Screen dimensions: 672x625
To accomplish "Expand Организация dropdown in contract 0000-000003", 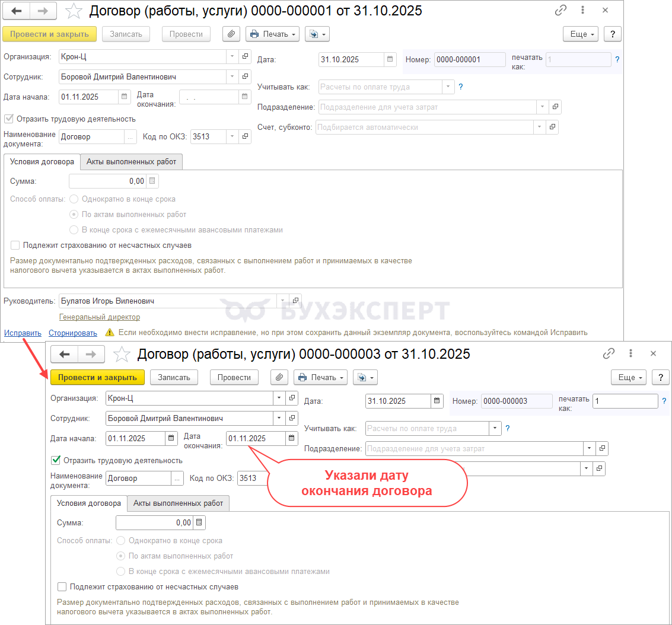I will (279, 397).
